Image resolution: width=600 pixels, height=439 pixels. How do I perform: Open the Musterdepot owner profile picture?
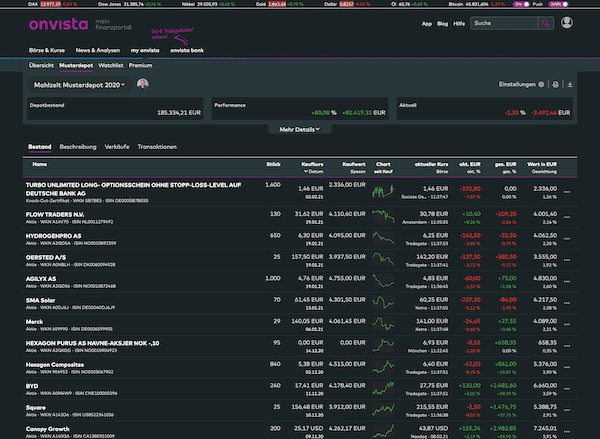coord(143,84)
